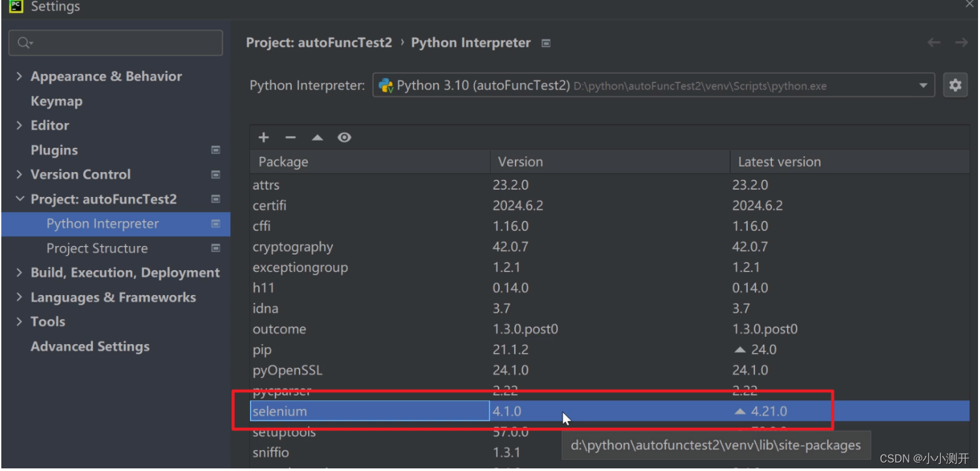Select the cryptography package row

[x=610, y=247]
